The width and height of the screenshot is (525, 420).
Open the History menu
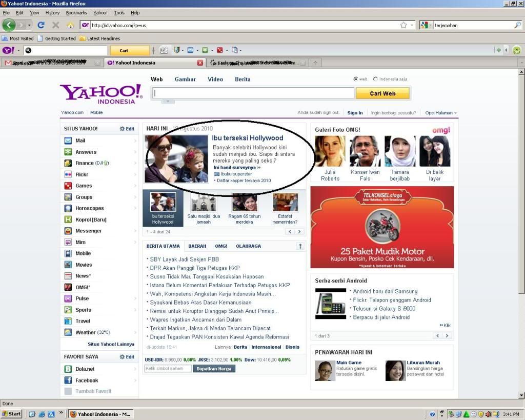point(52,13)
